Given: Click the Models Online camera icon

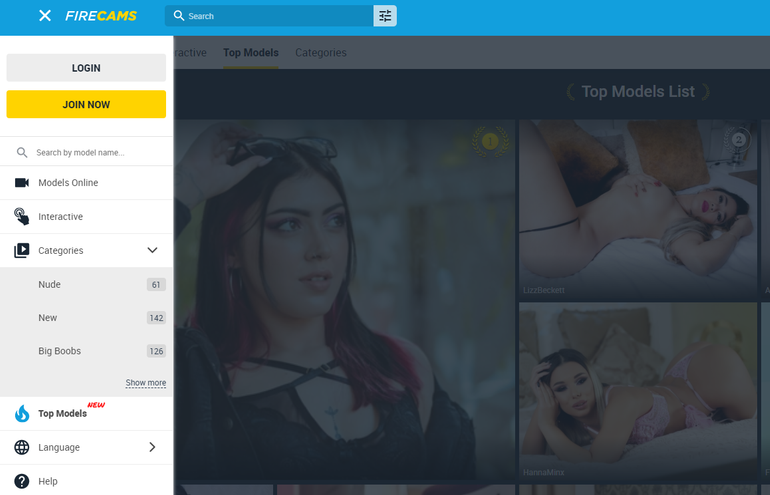Looking at the screenshot, I should click(22, 183).
